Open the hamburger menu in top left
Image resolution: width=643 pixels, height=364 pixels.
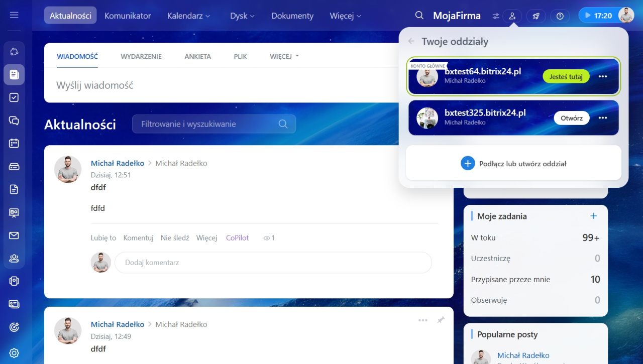coord(14,15)
